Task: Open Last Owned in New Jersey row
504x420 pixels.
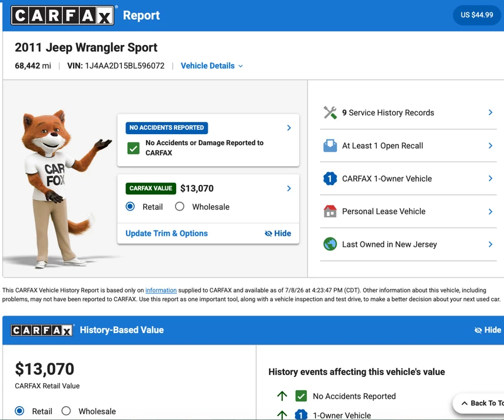Action: (408, 244)
